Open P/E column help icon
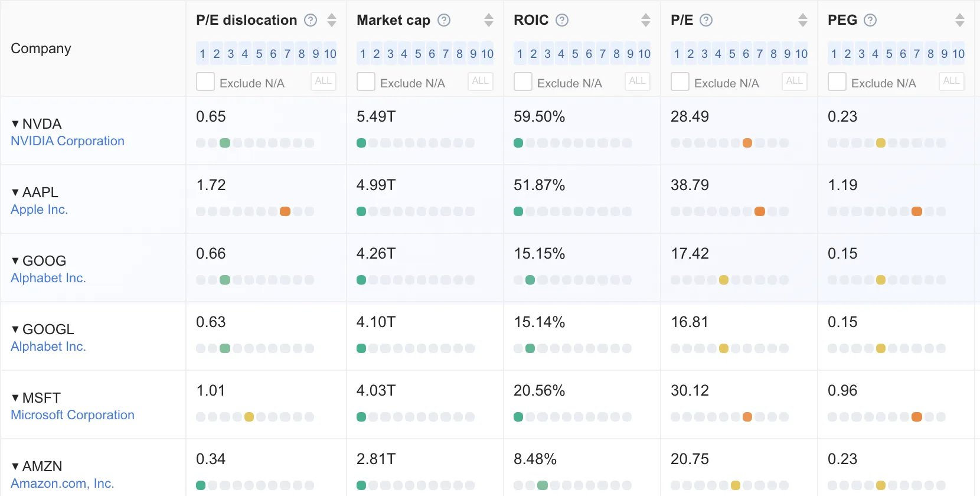 [706, 20]
